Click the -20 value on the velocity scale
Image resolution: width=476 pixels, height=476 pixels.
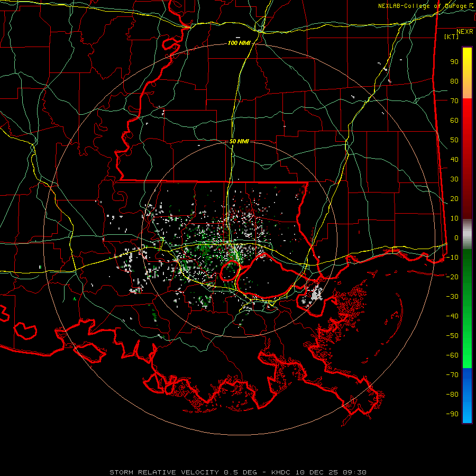tap(452, 277)
